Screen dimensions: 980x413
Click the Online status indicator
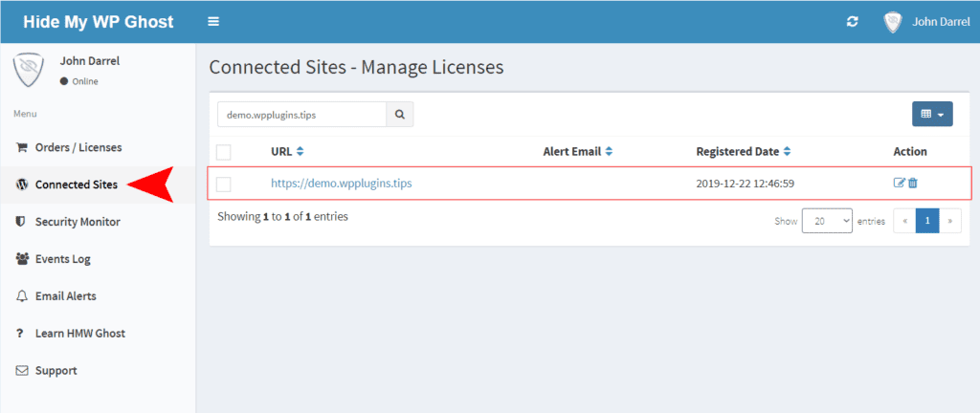[x=78, y=81]
